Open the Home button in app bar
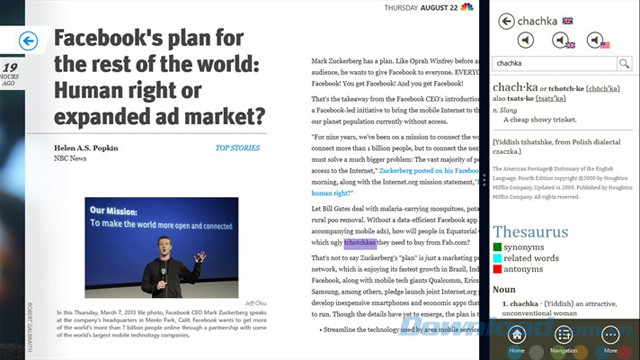Image resolution: width=640 pixels, height=360 pixels. click(x=517, y=339)
